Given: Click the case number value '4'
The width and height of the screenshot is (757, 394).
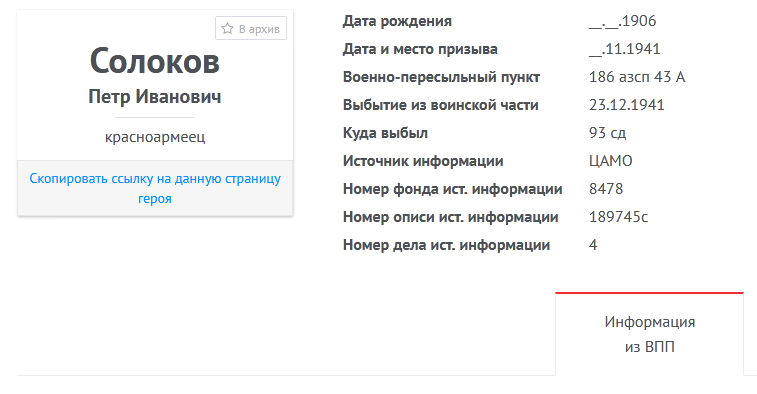Looking at the screenshot, I should tap(593, 245).
